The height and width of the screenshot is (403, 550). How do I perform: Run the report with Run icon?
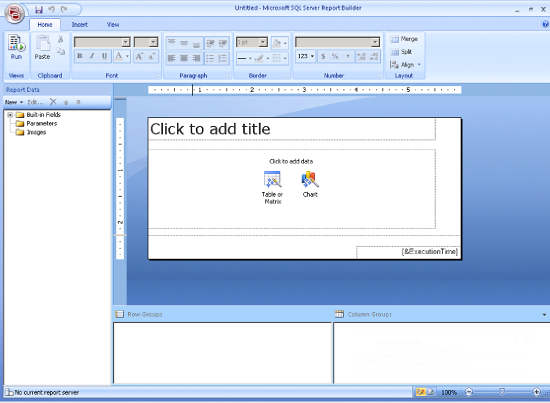pyautogui.click(x=16, y=47)
